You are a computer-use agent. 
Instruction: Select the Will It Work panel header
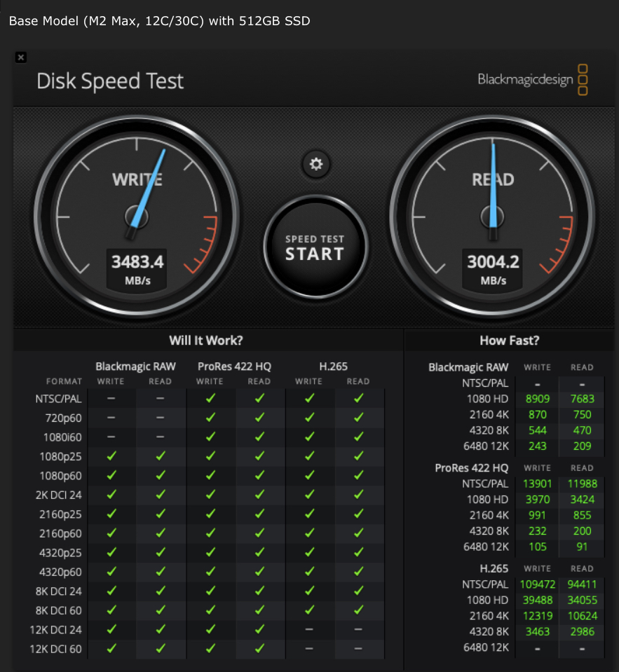[x=205, y=340]
